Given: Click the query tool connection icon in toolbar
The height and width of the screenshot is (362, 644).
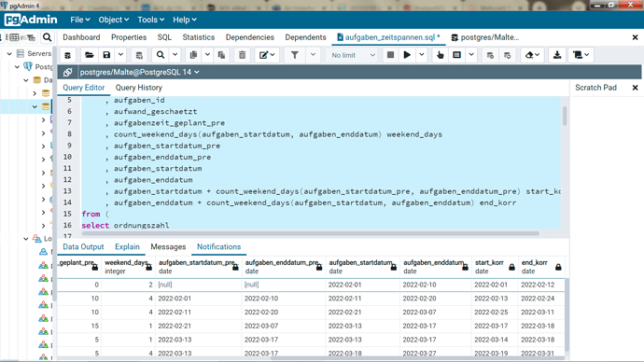Looking at the screenshot, I should [68, 55].
